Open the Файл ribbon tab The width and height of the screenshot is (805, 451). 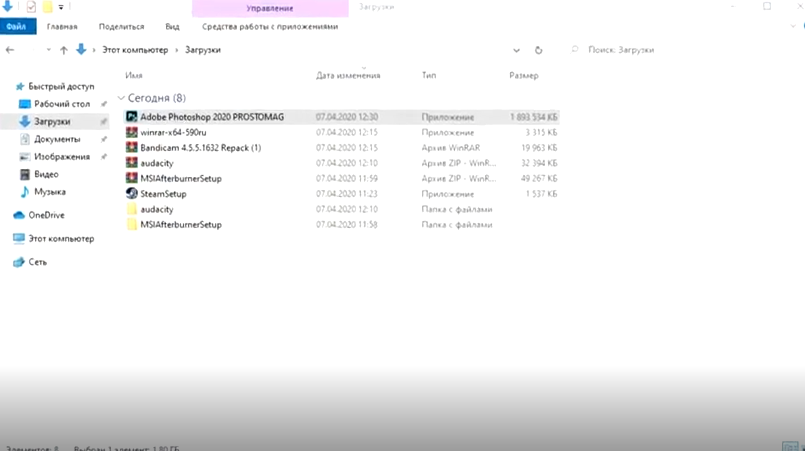pyautogui.click(x=18, y=26)
